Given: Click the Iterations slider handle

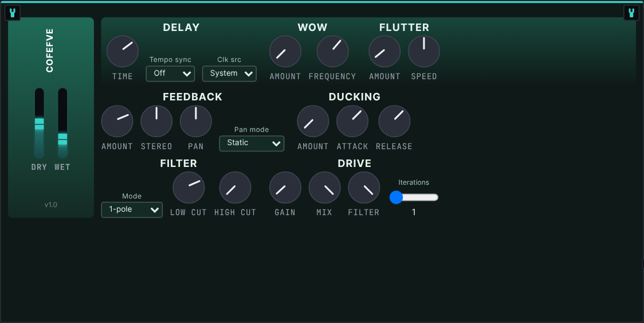Looking at the screenshot, I should pos(396,197).
